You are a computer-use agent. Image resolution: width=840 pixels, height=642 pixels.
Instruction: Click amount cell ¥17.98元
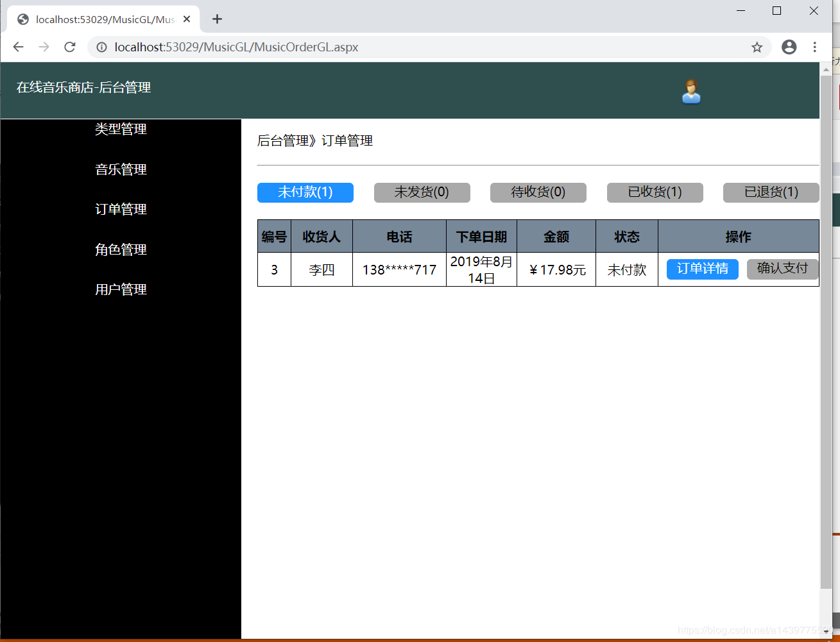point(556,269)
